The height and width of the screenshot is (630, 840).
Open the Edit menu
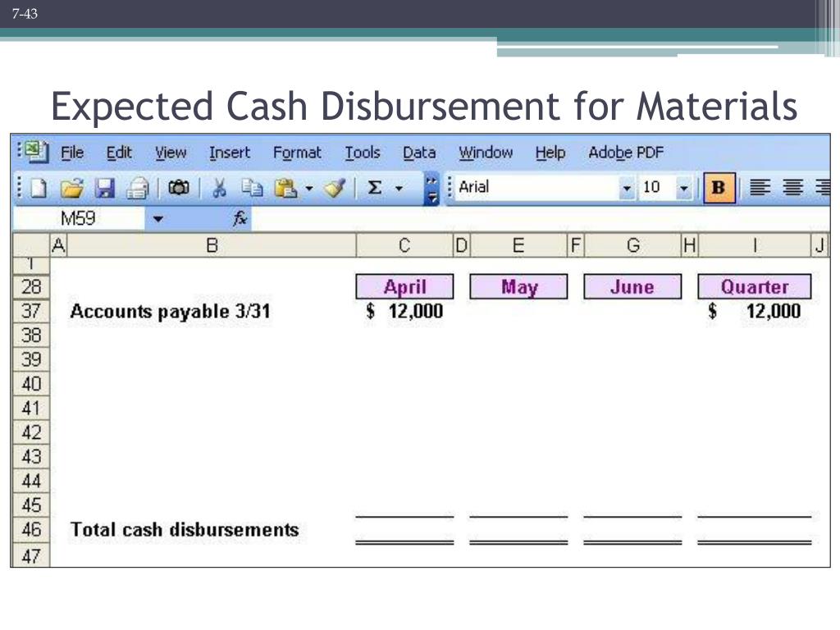pos(119,153)
